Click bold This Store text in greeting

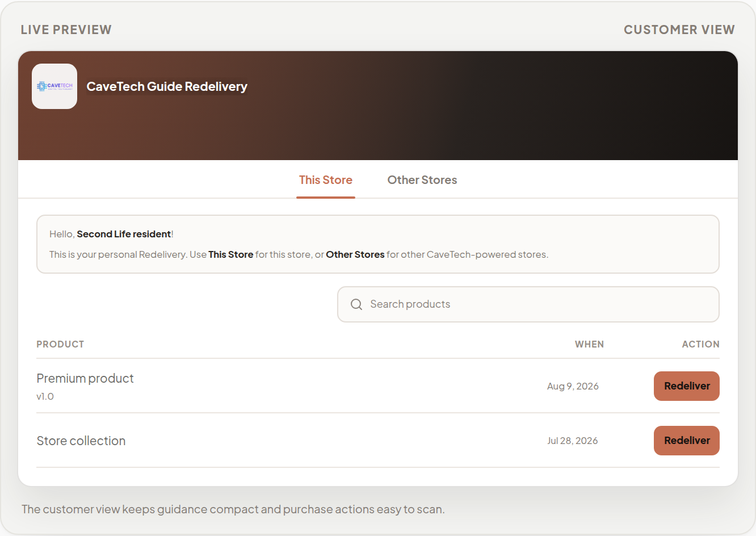[231, 254]
